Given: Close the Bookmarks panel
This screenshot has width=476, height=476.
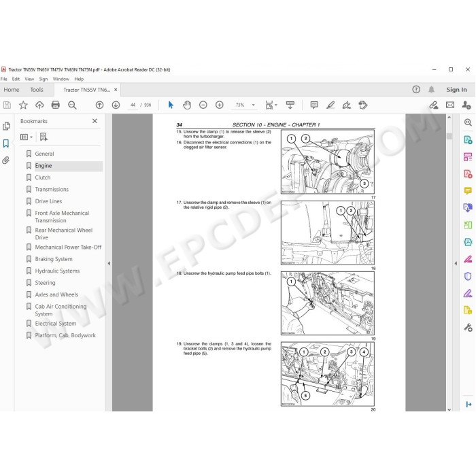Looking at the screenshot, I should (95, 121).
